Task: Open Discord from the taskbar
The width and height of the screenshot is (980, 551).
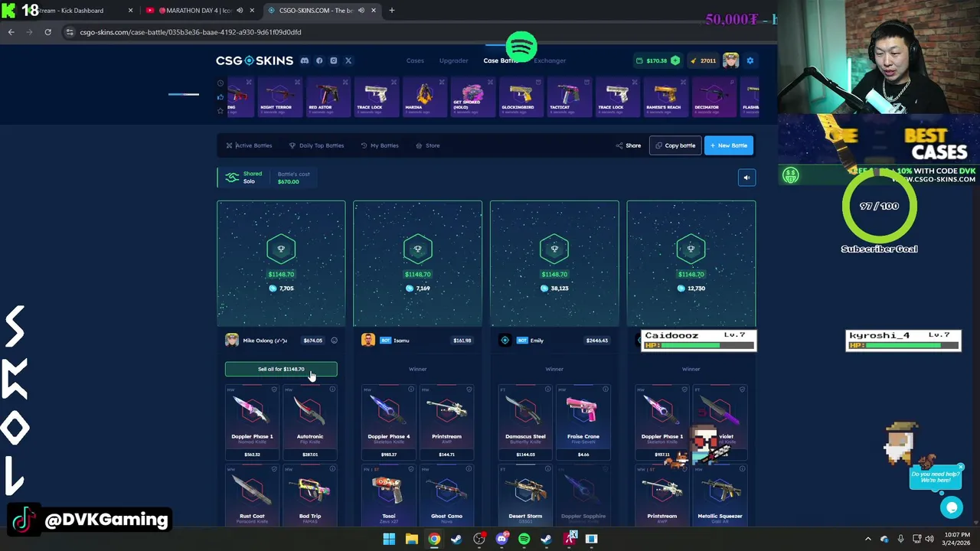Action: coord(501,539)
